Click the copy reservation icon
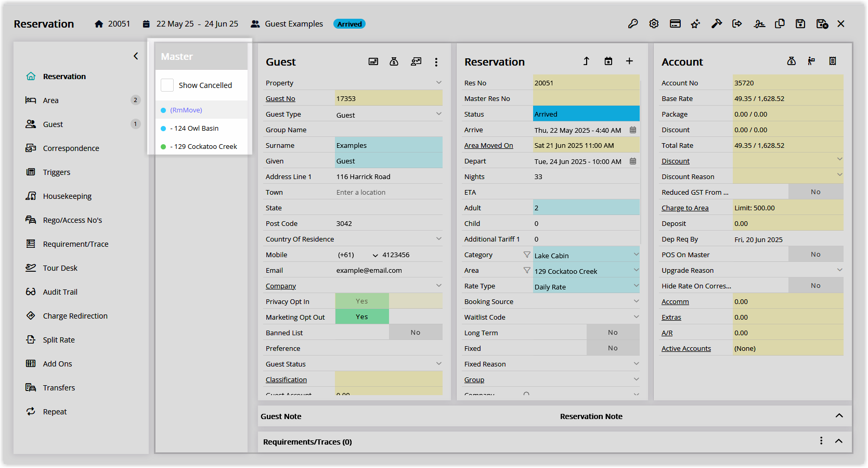The width and height of the screenshot is (868, 468). [x=780, y=24]
